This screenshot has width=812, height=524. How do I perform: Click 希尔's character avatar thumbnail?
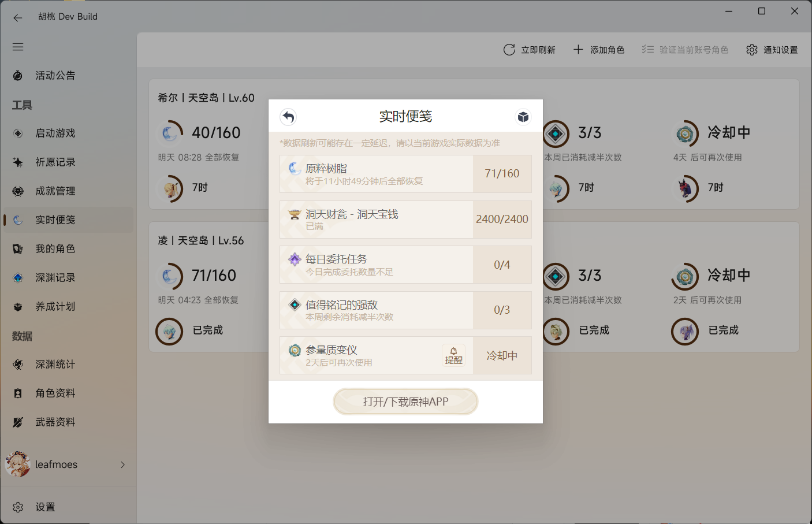[169, 188]
